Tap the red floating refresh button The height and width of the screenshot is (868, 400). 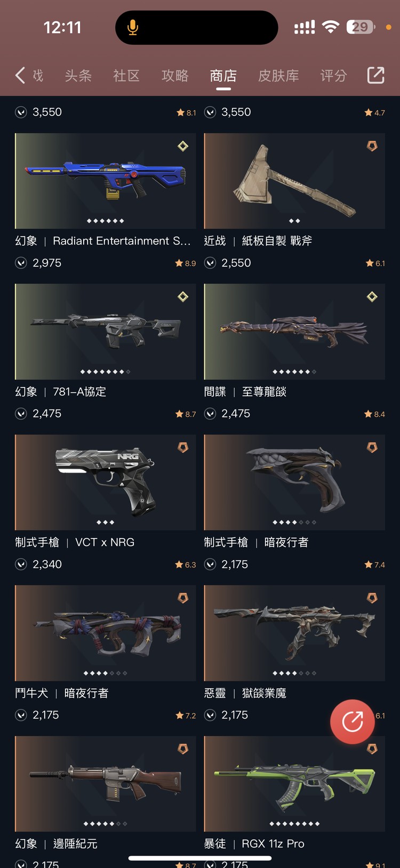pos(352,721)
